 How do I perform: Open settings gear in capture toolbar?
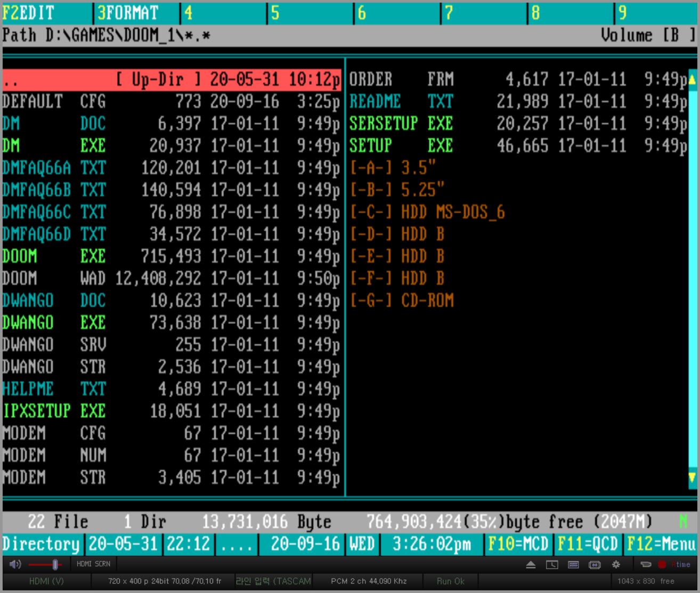pos(616,564)
